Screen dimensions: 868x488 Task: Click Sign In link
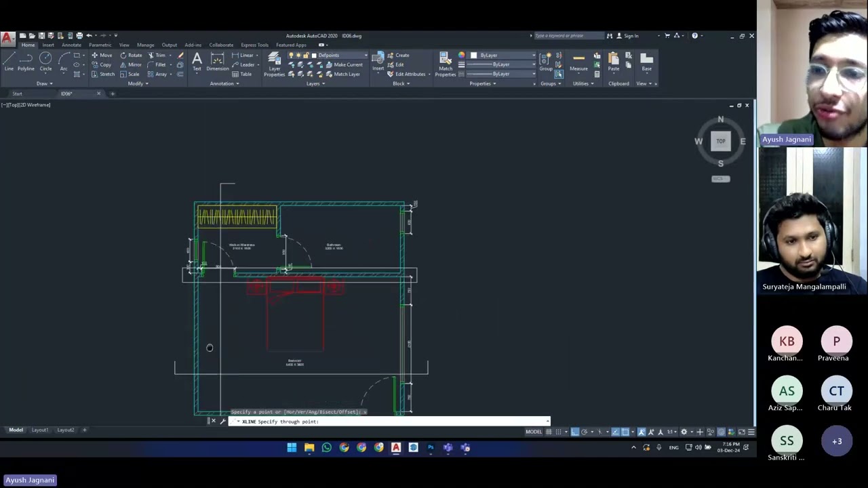(x=628, y=36)
